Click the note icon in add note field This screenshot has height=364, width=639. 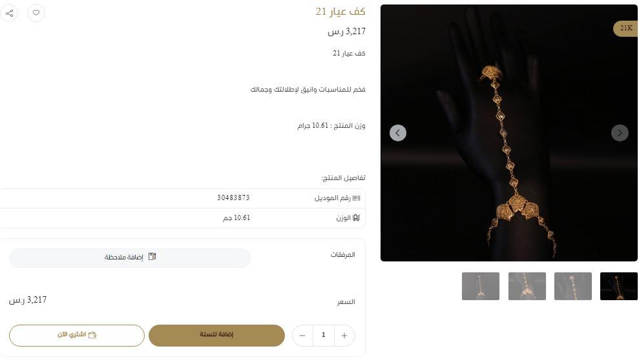click(152, 256)
